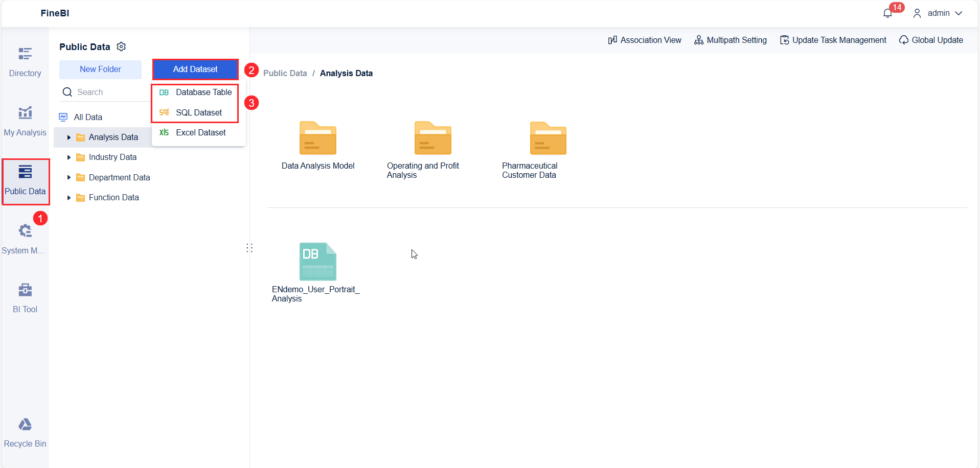Click the Analysis Data folder icon in tree
The width and height of the screenshot is (980, 468).
[x=80, y=137]
